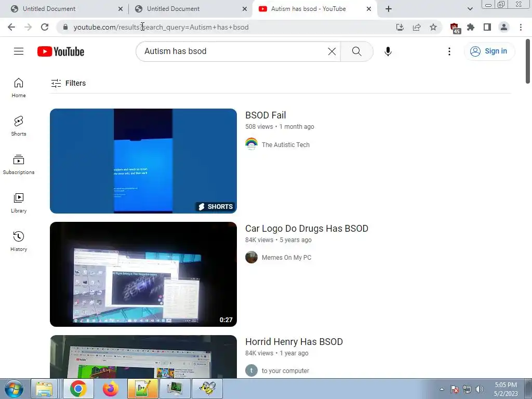Open a new tab with plus
The height and width of the screenshot is (399, 532).
pos(389,9)
